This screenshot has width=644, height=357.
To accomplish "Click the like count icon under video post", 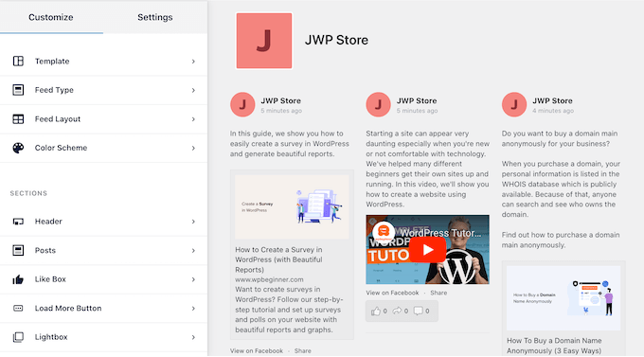I will (x=376, y=311).
